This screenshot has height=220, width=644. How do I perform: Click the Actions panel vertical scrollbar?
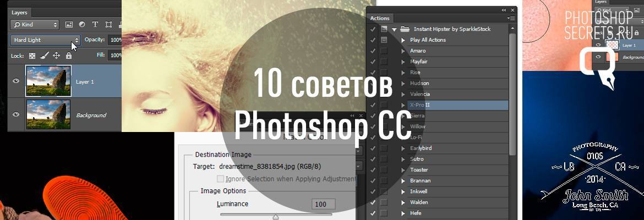pyautogui.click(x=512, y=95)
